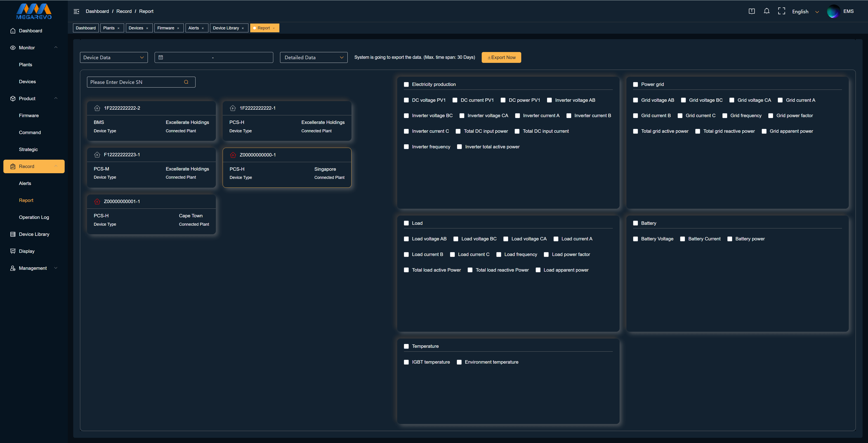Click the Dashboard home icon in sidebar
The image size is (868, 443).
pos(13,31)
